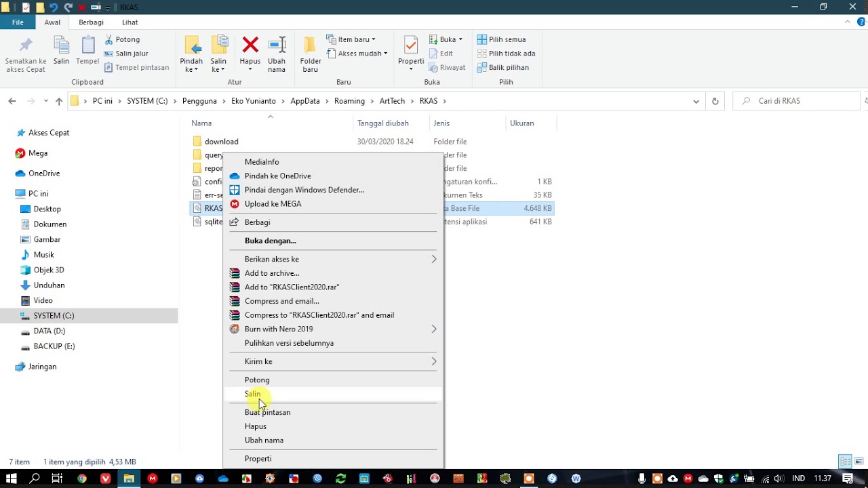The image size is (868, 488).
Task: Click Pilih semua in ribbon
Action: 501,39
